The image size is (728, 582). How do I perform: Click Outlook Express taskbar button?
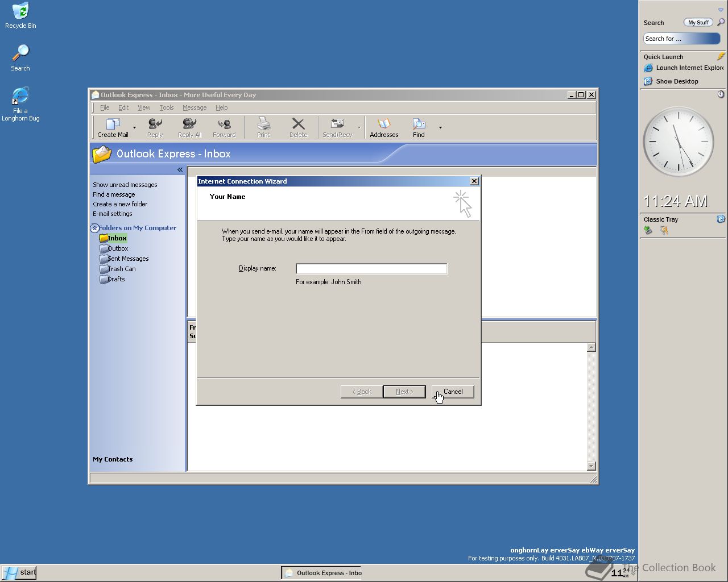[322, 573]
